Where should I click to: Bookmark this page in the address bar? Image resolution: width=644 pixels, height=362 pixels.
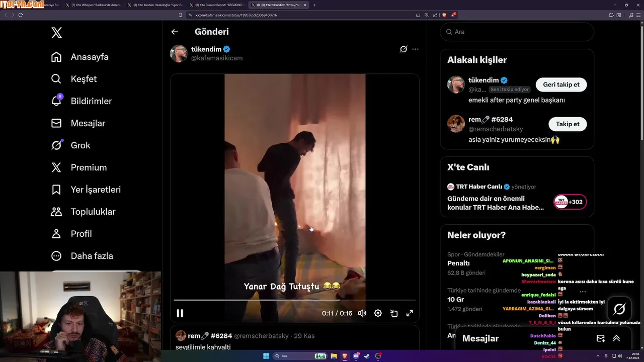pos(181,15)
